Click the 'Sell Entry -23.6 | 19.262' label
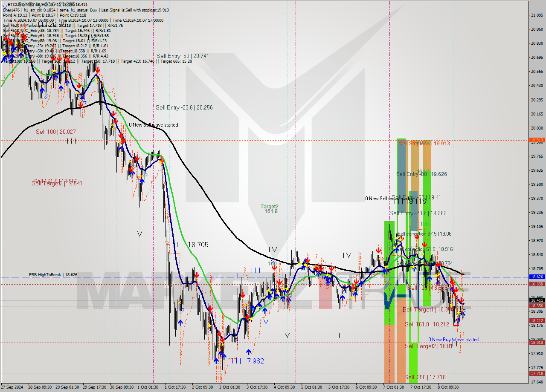Screen dimensions: 546x392 pos(418,213)
